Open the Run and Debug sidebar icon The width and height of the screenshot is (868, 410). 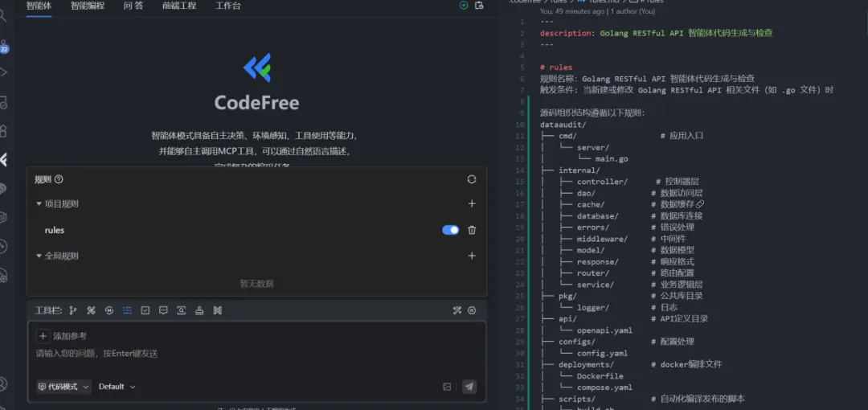coord(4,72)
